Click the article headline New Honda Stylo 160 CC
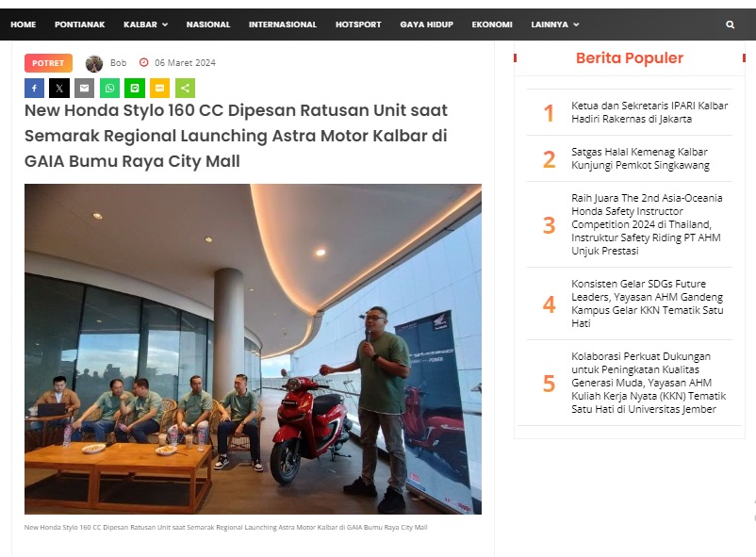Image resolution: width=756 pixels, height=557 pixels. pyautogui.click(x=237, y=136)
